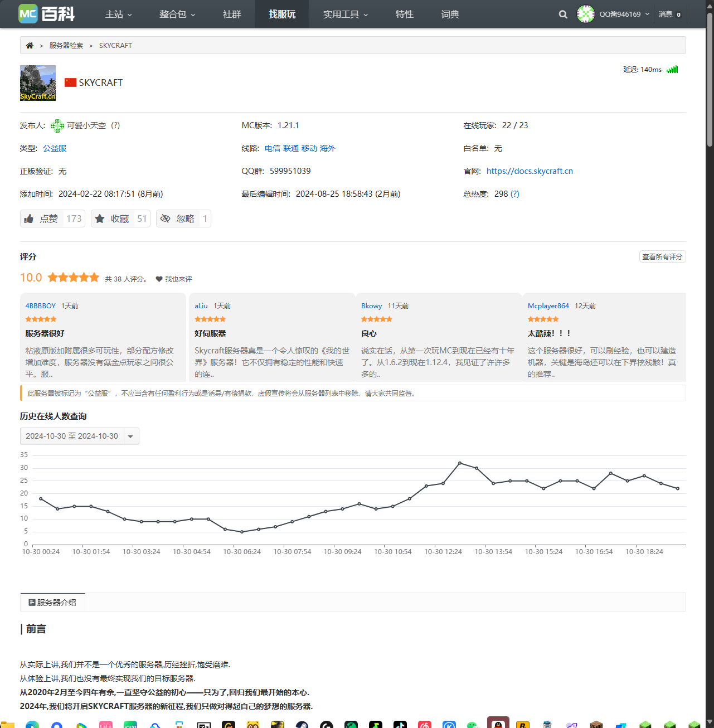The width and height of the screenshot is (714, 728).
Task: Select the 移动 line link
Action: pos(309,148)
